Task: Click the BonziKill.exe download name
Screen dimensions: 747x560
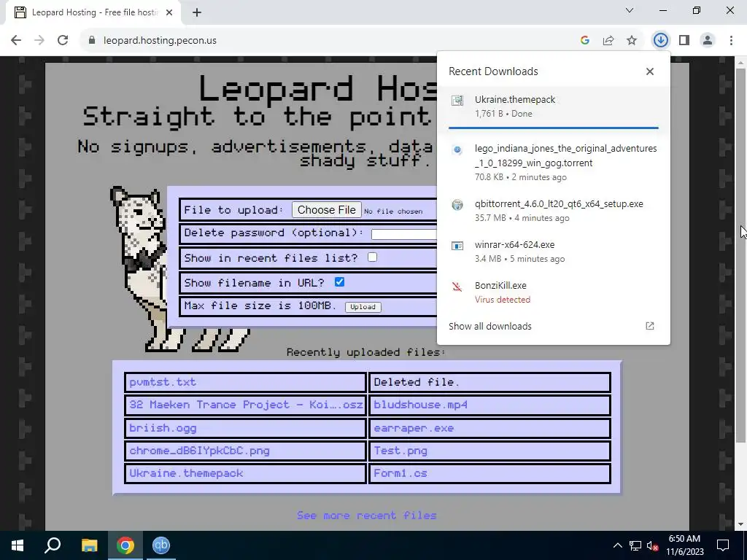Action: coord(500,286)
